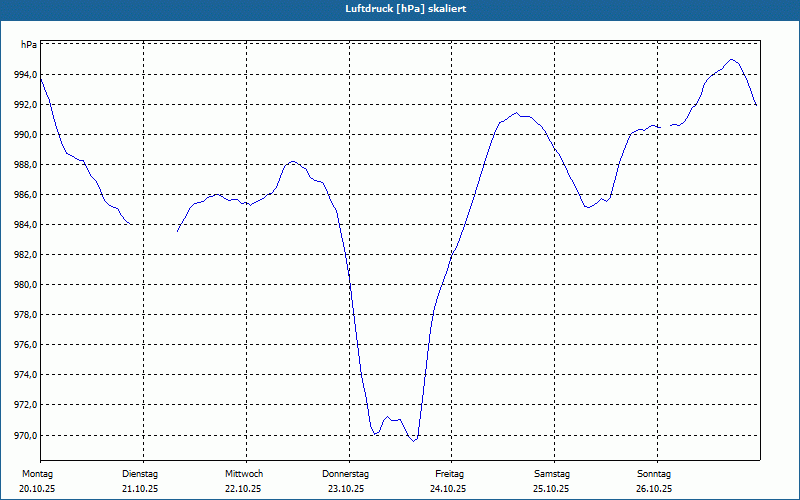Select the 'Samstag' day label
Screen dimensions: 800x500
pyautogui.click(x=552, y=474)
